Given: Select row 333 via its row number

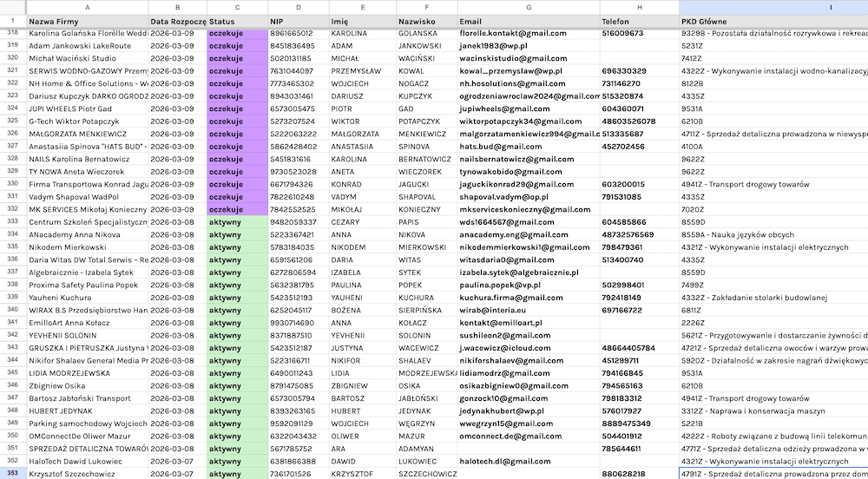Looking at the screenshot, I should [12, 221].
